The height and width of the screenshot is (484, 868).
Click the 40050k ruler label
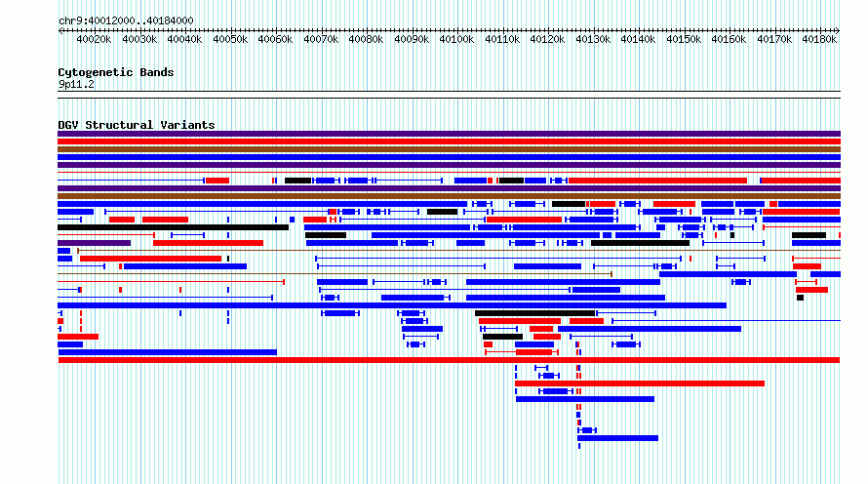coord(230,39)
